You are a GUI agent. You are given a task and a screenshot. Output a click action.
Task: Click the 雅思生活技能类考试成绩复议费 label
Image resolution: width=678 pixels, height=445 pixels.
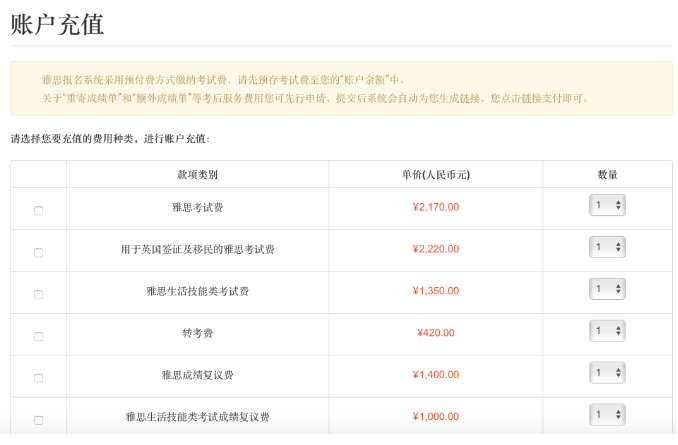coord(198,417)
